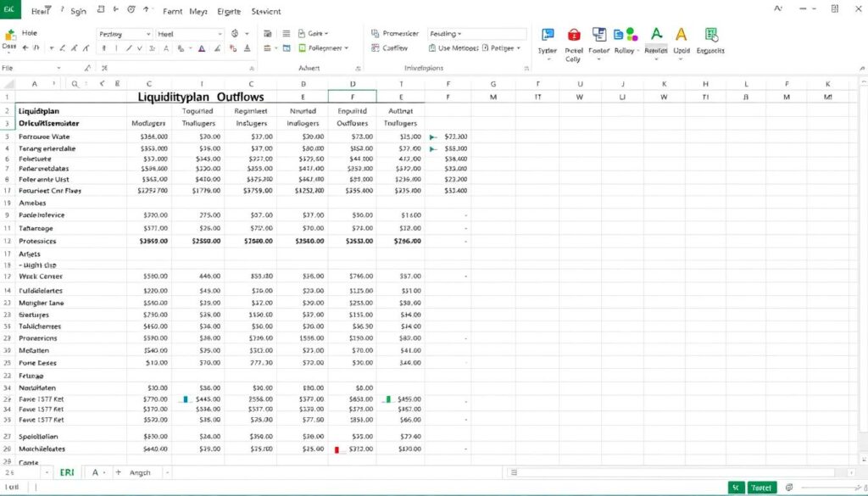Click the select-all corner of the grid

(x=8, y=84)
